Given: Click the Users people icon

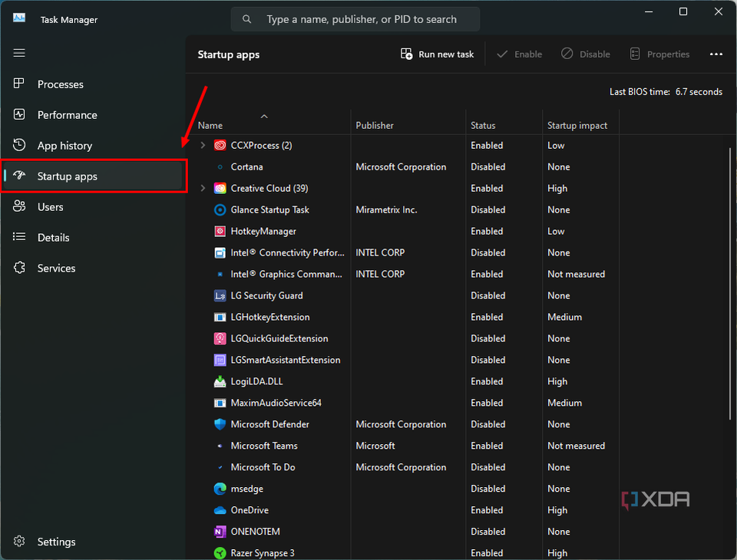Looking at the screenshot, I should click(19, 206).
